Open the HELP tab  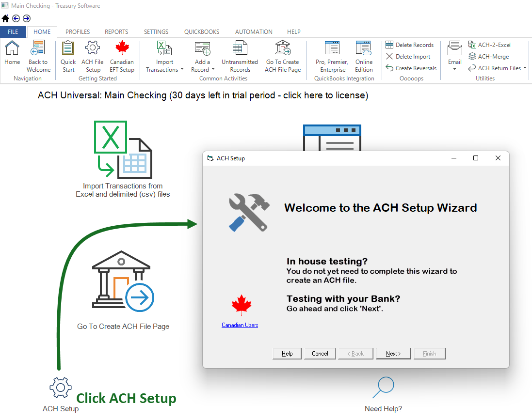pyautogui.click(x=294, y=32)
